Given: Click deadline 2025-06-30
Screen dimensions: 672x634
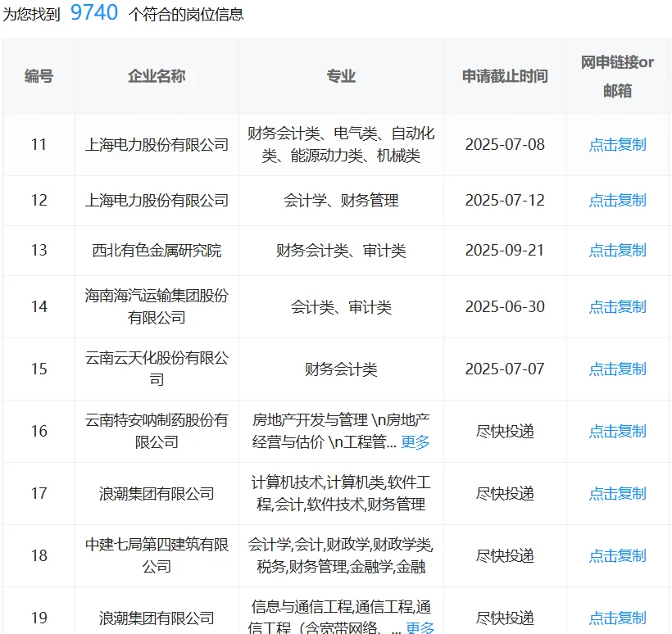Looking at the screenshot, I should coord(505,306).
